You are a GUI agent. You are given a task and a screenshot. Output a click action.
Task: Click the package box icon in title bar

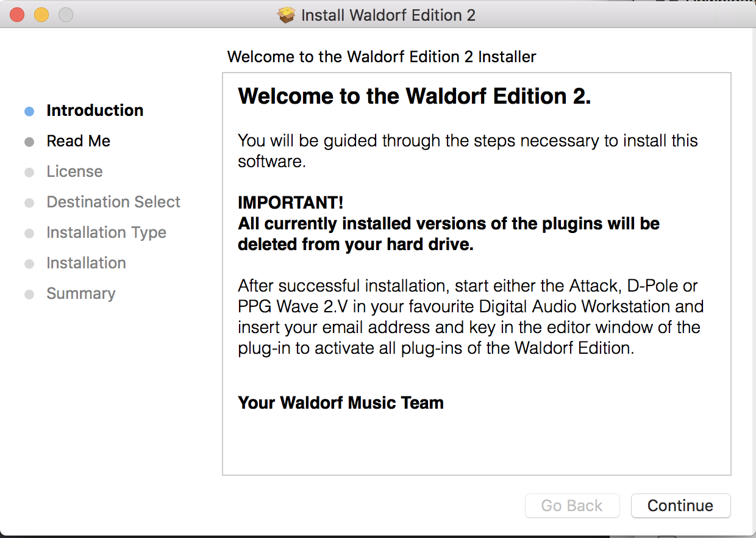[286, 15]
